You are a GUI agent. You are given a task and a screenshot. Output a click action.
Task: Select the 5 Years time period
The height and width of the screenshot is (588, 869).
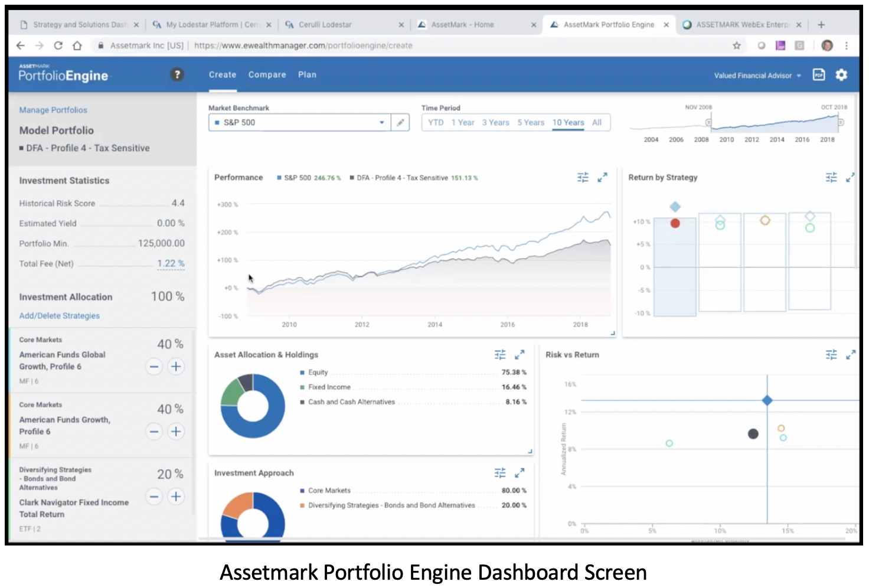[530, 122]
